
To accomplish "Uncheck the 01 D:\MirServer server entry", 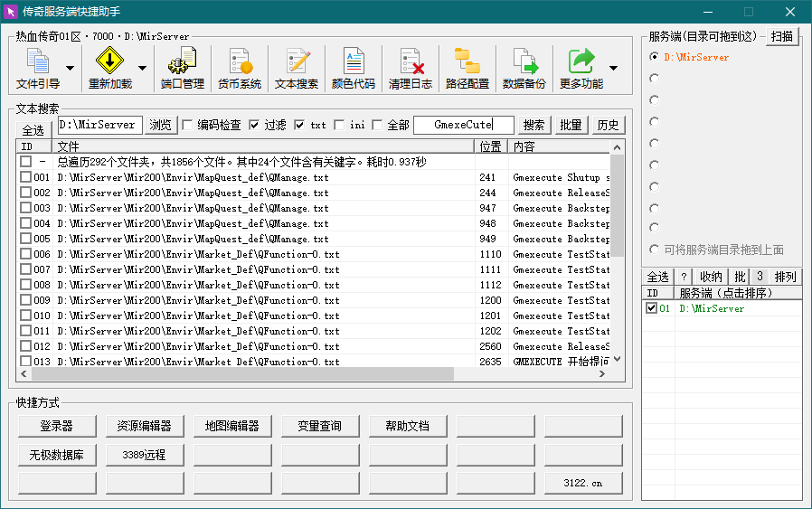I will (x=651, y=308).
